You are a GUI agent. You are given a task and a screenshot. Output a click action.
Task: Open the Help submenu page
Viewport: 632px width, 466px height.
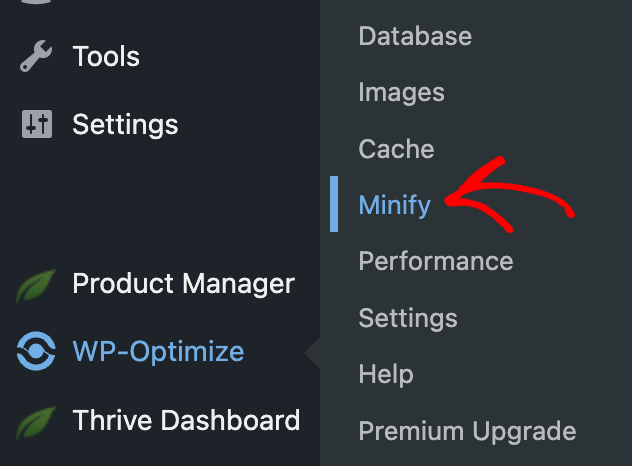(386, 374)
